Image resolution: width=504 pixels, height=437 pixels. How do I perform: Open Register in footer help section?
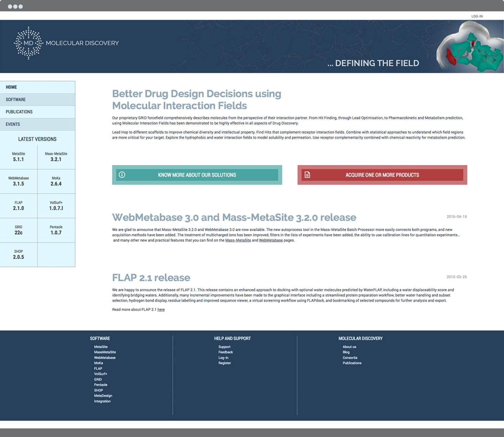(224, 363)
